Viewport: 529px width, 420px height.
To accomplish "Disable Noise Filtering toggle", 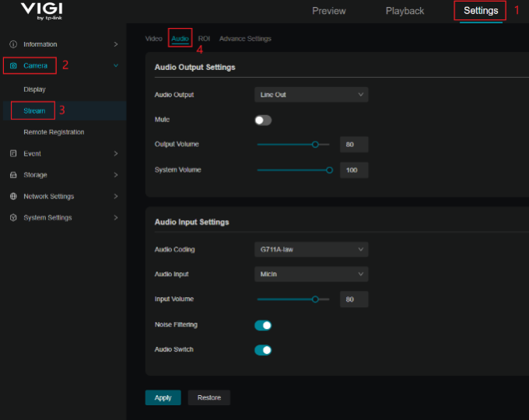I will point(263,325).
